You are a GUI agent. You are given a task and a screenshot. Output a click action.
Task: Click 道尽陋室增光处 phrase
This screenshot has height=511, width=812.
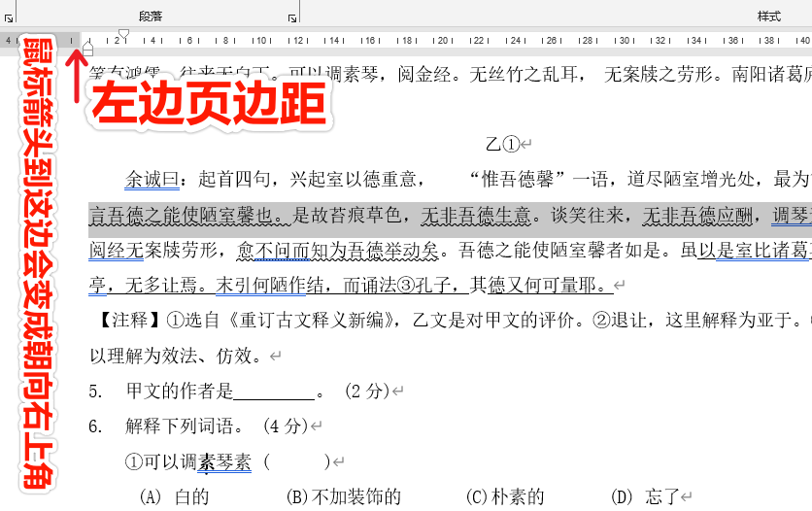pos(691,179)
